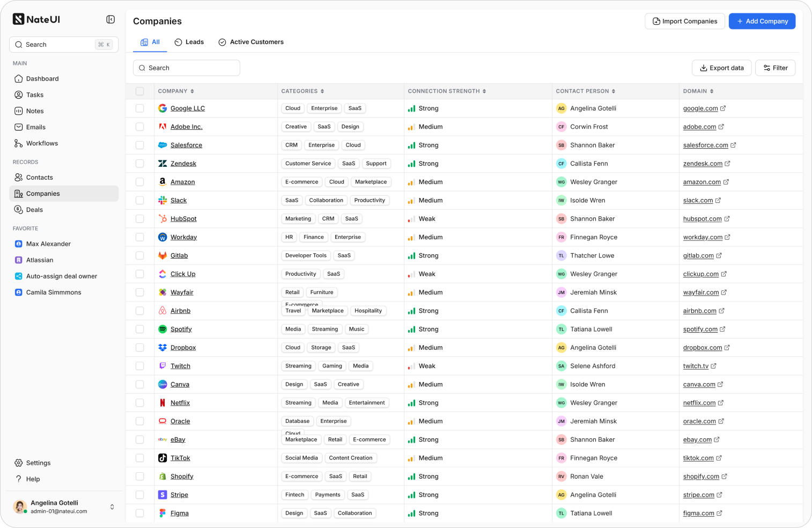Select the Salesforce row checkbox
Screen dimensions: 812x528
click(x=140, y=145)
